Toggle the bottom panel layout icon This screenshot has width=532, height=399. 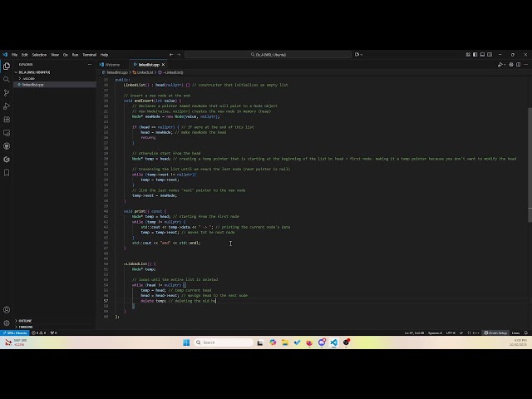click(x=482, y=55)
